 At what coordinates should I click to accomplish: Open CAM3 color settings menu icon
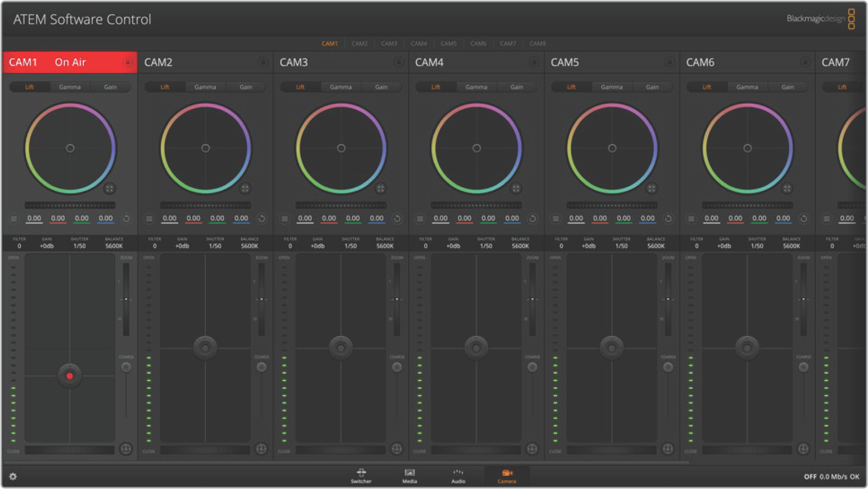(285, 219)
